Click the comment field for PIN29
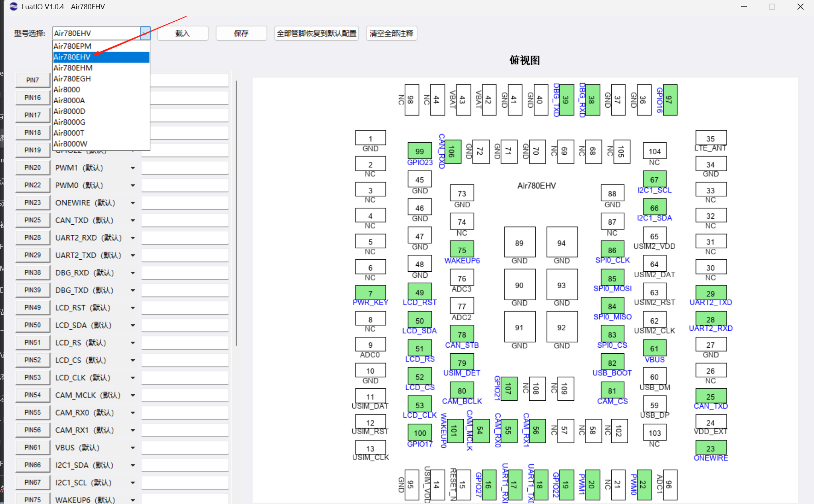The image size is (814, 504). point(185,255)
